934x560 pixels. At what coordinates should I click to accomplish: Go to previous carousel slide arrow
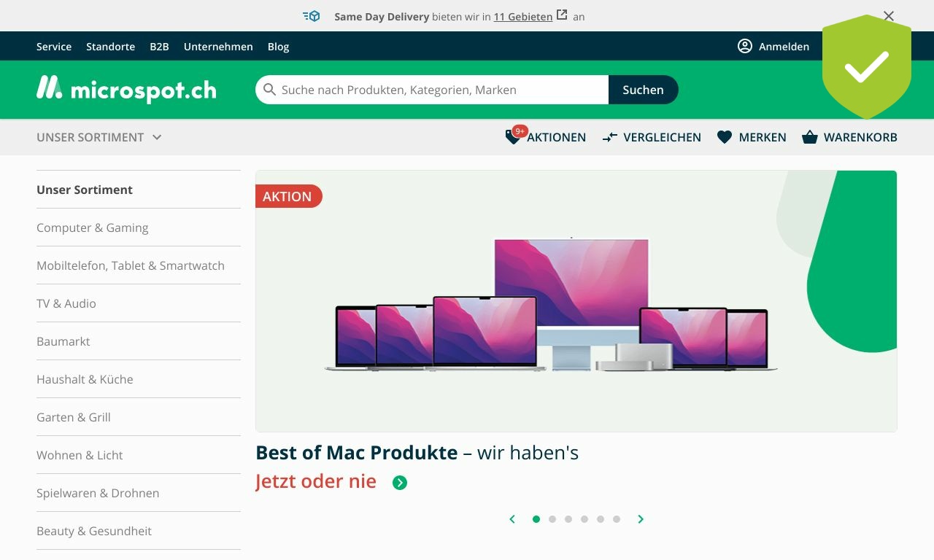(x=512, y=519)
